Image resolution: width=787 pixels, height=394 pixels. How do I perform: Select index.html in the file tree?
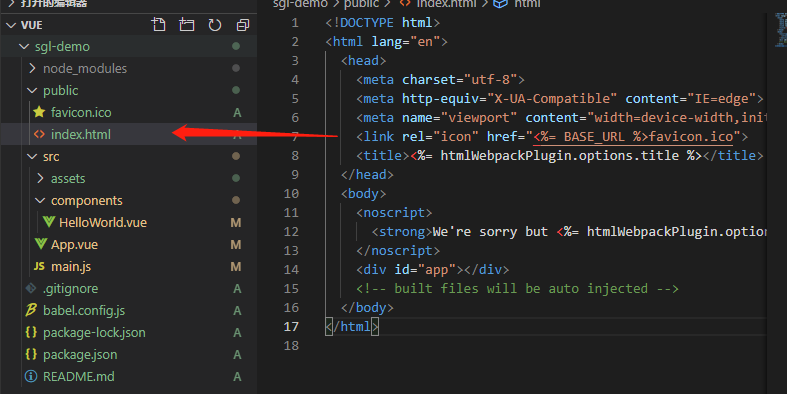(80, 135)
